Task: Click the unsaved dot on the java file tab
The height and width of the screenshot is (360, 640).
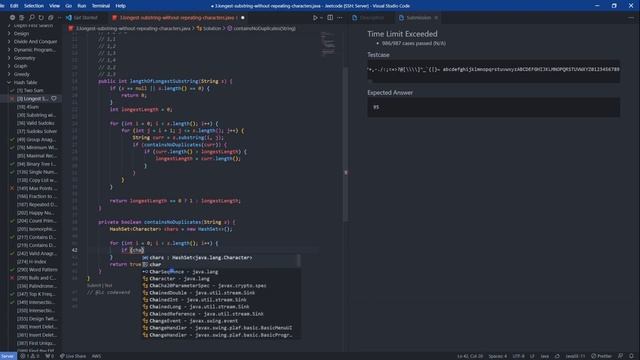Action: [243, 18]
